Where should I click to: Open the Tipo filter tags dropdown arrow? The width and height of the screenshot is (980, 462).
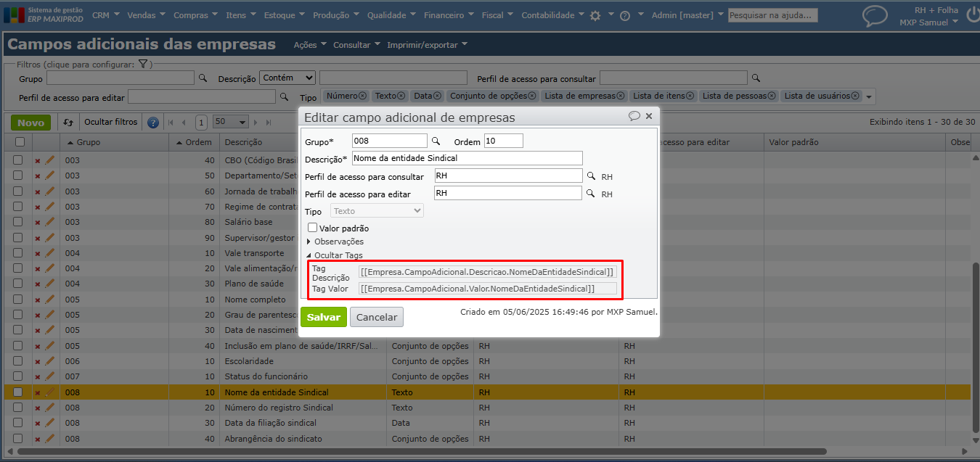coord(869,96)
